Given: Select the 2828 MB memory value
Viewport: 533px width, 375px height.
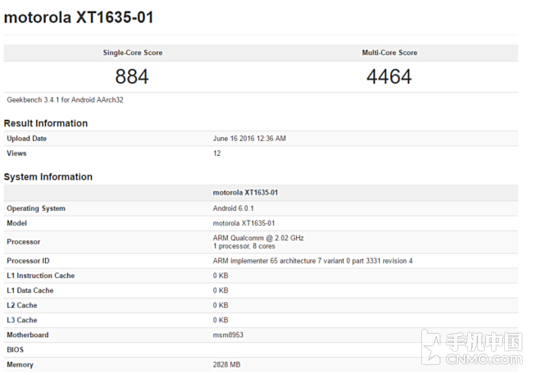Looking at the screenshot, I should [227, 365].
